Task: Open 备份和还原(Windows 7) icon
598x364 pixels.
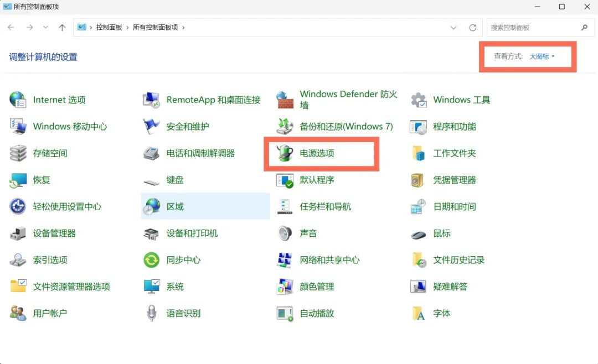Action: click(285, 127)
